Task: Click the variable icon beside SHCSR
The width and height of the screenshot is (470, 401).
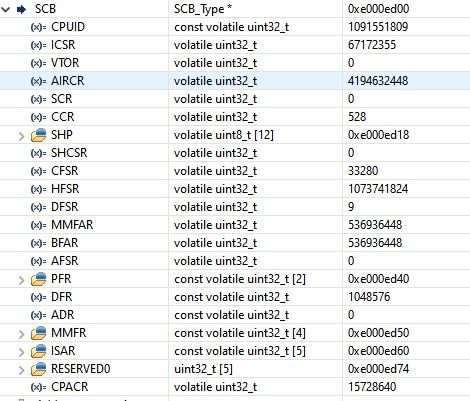Action: 38,153
